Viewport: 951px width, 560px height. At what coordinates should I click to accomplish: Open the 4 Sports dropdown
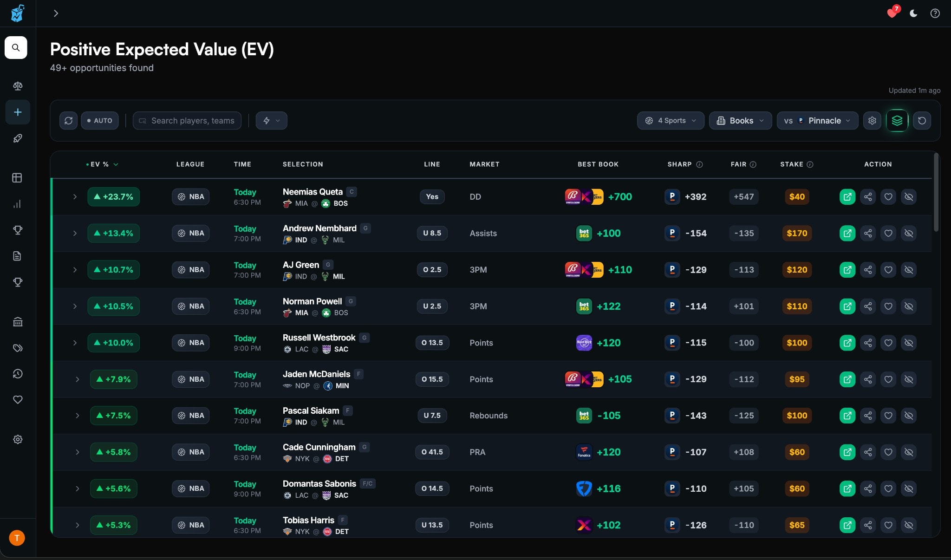(670, 121)
